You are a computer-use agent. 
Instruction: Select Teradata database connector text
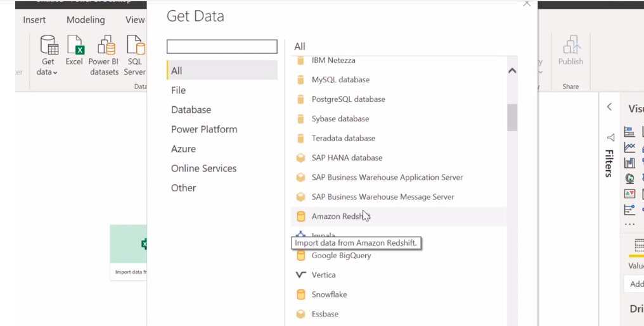click(344, 138)
